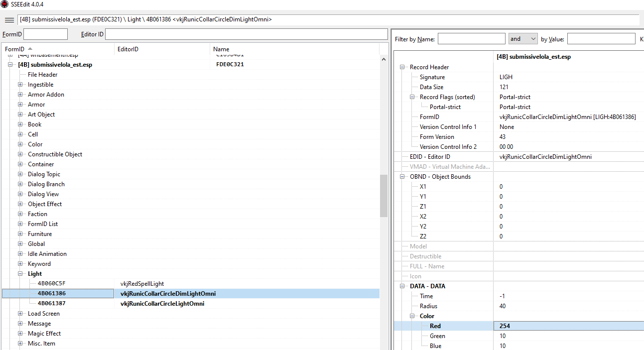
Task: Collapse the OBND Object Bounds section
Action: pyautogui.click(x=402, y=177)
